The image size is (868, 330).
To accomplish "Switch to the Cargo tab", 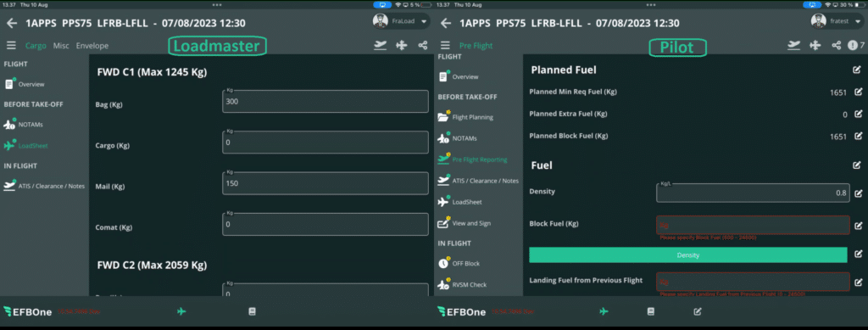I will [x=36, y=46].
